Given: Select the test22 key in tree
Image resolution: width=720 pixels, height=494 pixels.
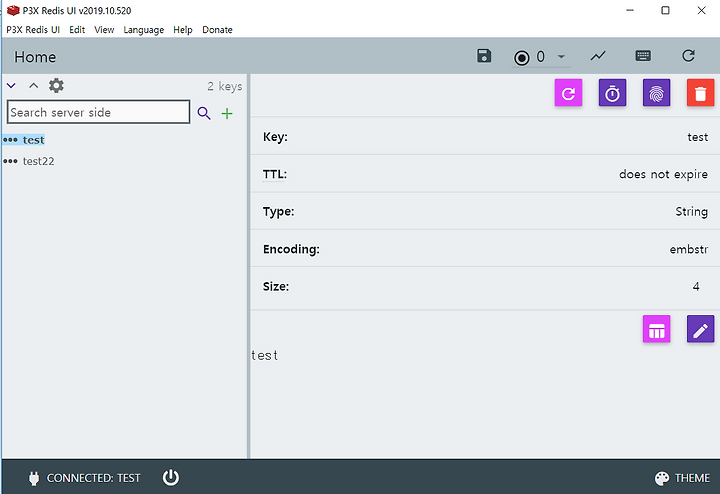Looking at the screenshot, I should (39, 161).
